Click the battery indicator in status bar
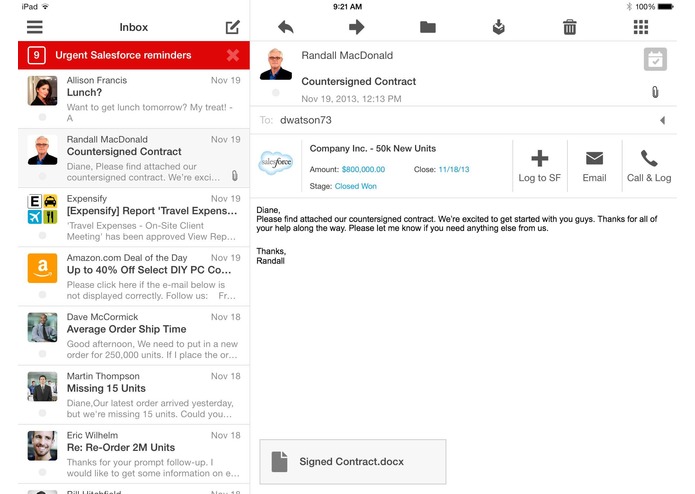 click(x=666, y=7)
